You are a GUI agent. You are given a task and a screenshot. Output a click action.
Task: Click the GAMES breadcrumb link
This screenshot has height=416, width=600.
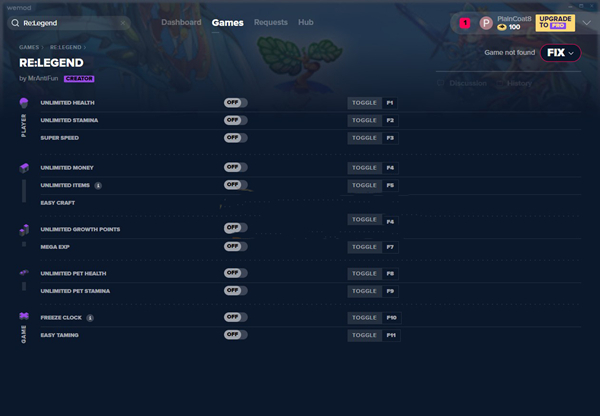point(30,47)
